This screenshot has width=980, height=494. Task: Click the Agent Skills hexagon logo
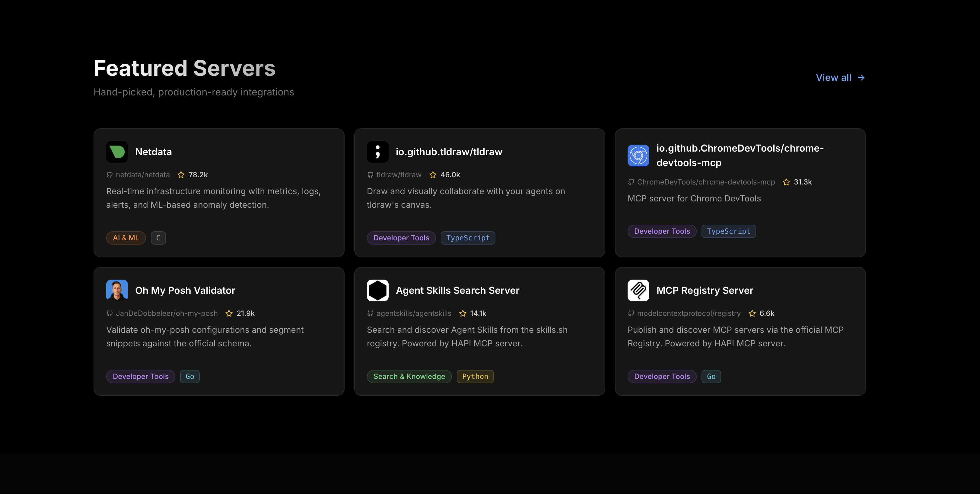(x=377, y=290)
